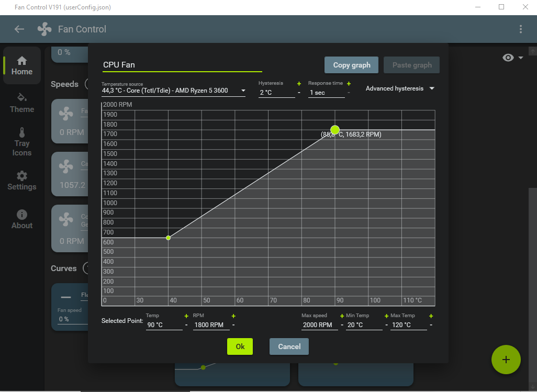Image resolution: width=537 pixels, height=392 pixels.
Task: Decrease selected point RPM with minus
Action: 233,325
